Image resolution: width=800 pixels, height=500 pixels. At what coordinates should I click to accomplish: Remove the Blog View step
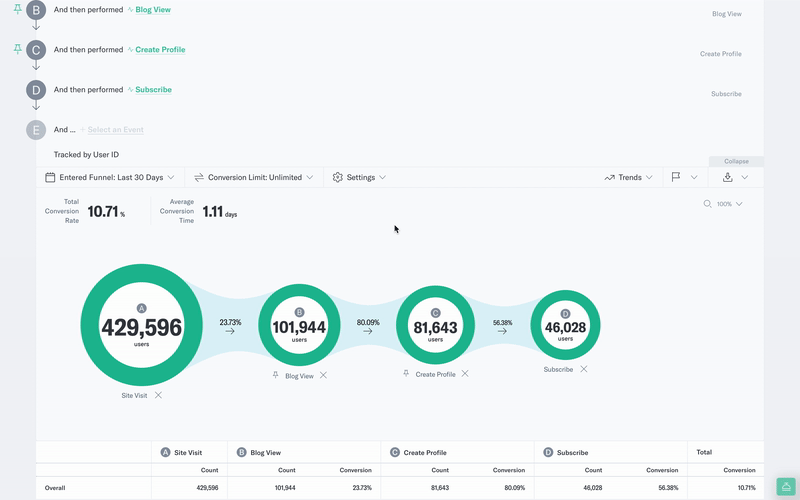pyautogui.click(x=323, y=375)
